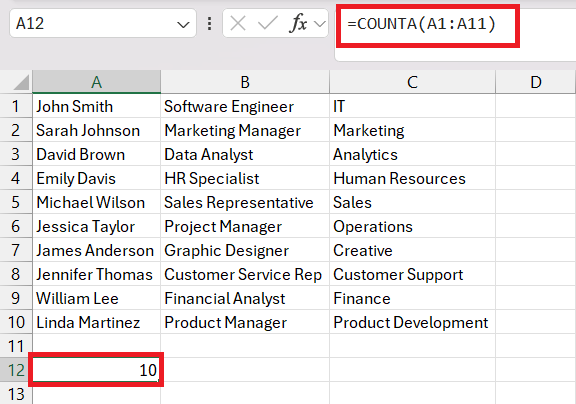Screen dimensions: 576x404
Task: Open the Name Box dropdown arrow
Action: point(183,25)
